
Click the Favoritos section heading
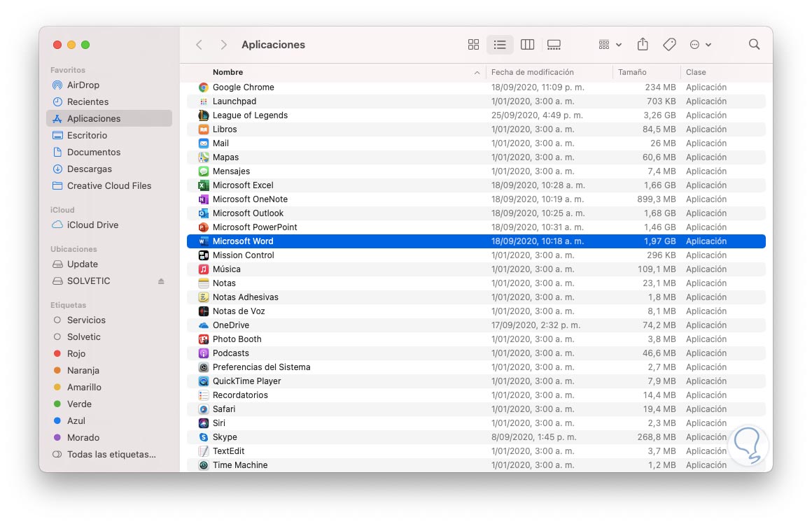(x=68, y=70)
